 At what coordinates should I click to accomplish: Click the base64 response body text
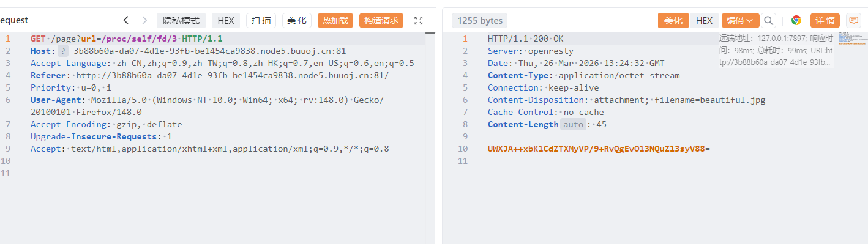599,149
